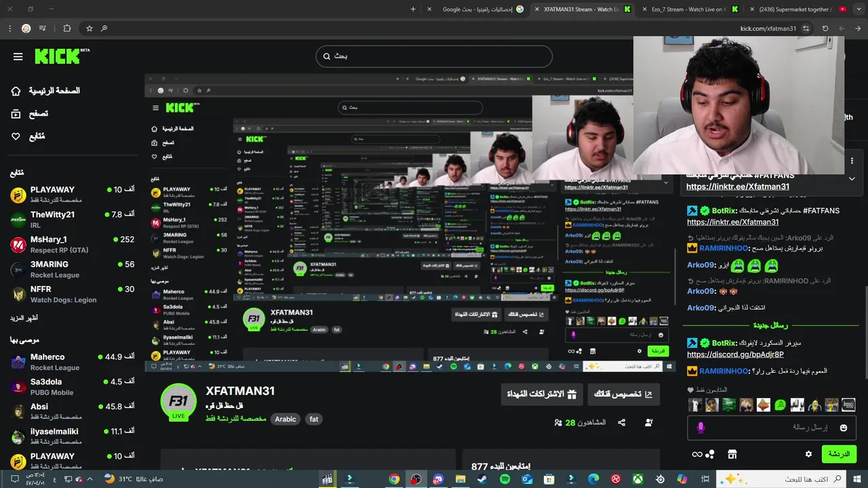Open the Following sidebar item
The width and height of the screenshot is (868, 488).
[x=28, y=136]
